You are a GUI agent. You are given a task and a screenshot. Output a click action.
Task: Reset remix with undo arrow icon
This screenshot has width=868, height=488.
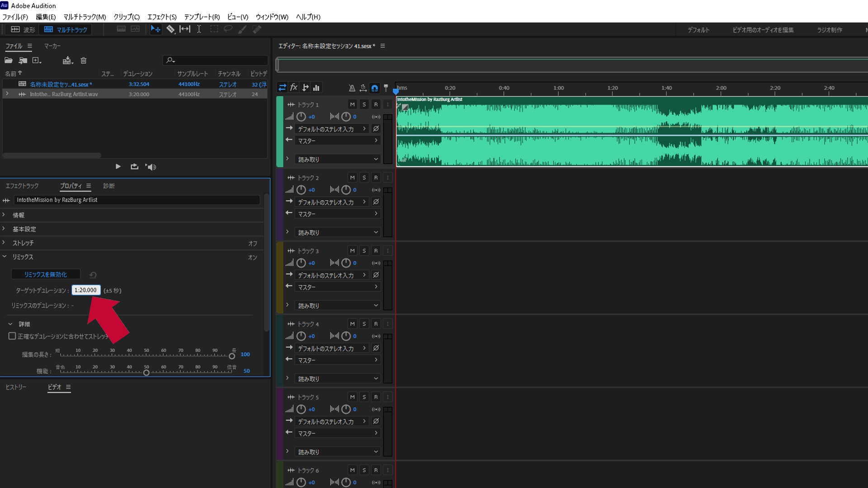coord(93,275)
